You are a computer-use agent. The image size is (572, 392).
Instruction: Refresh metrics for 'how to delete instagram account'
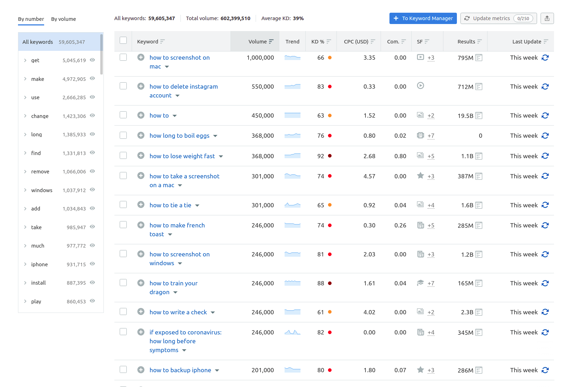tap(545, 87)
